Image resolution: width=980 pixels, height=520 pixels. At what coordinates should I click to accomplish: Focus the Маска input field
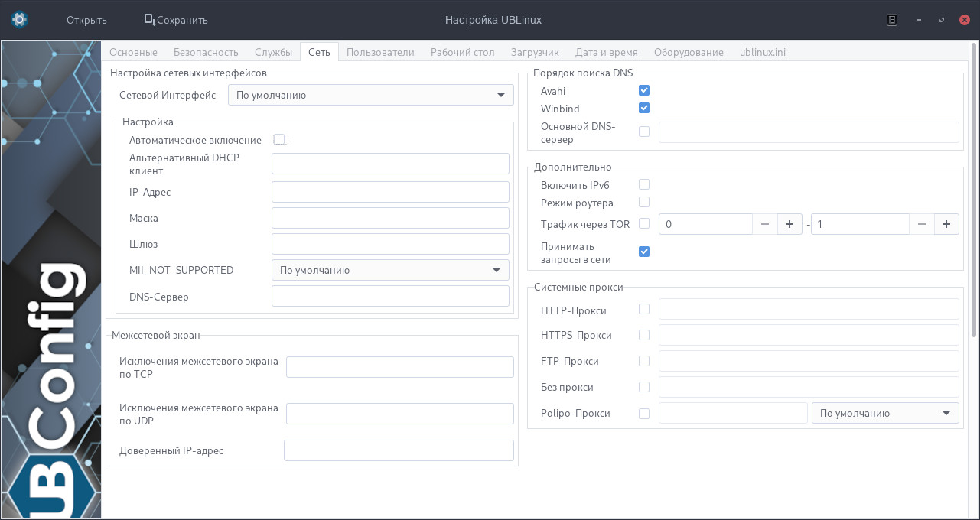(390, 218)
